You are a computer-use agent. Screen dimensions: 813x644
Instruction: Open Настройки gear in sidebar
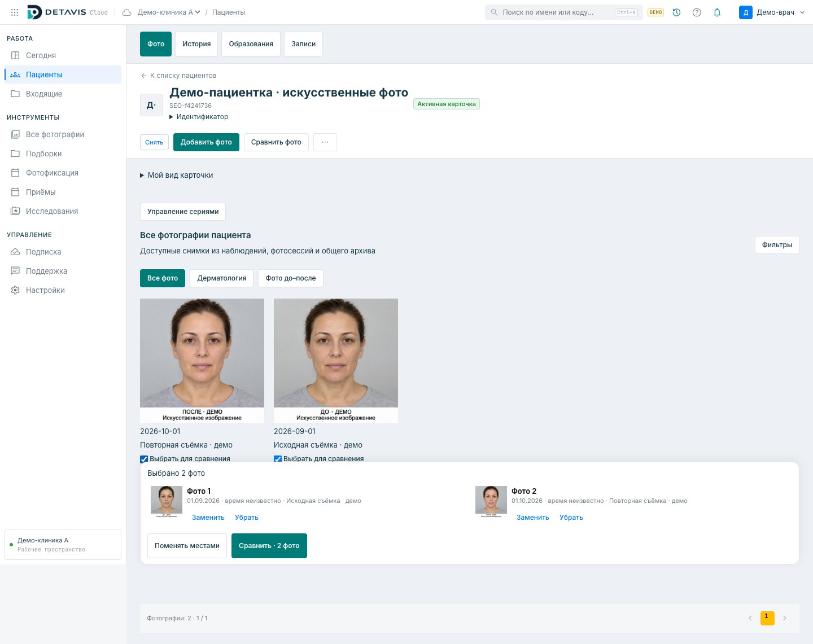(63, 290)
